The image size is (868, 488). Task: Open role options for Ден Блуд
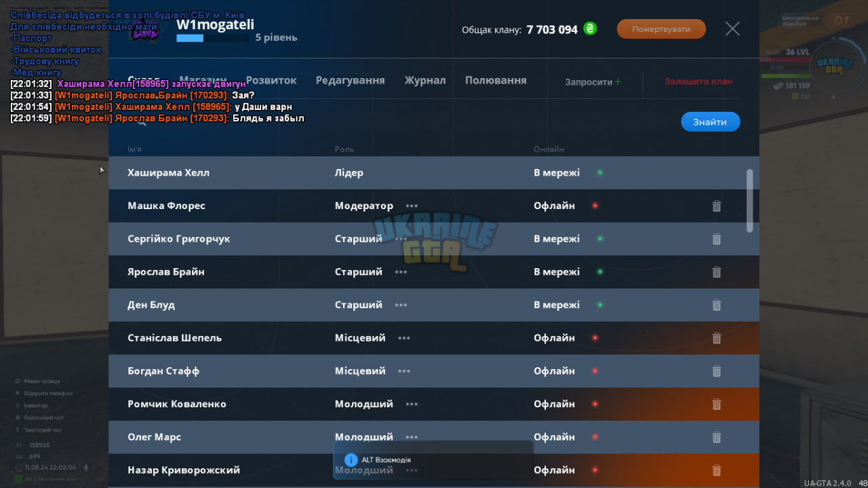[401, 305]
